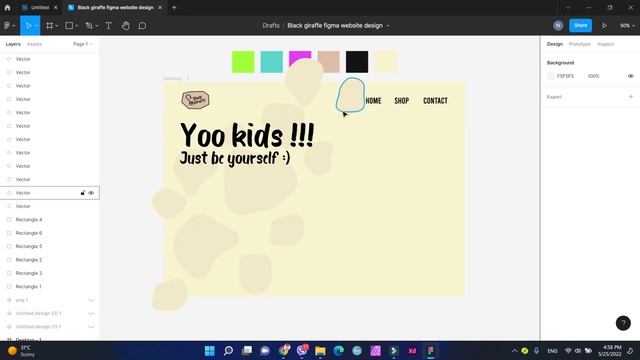Click the black color swatch square
Viewport: 640px width, 360px height.
pyautogui.click(x=357, y=62)
